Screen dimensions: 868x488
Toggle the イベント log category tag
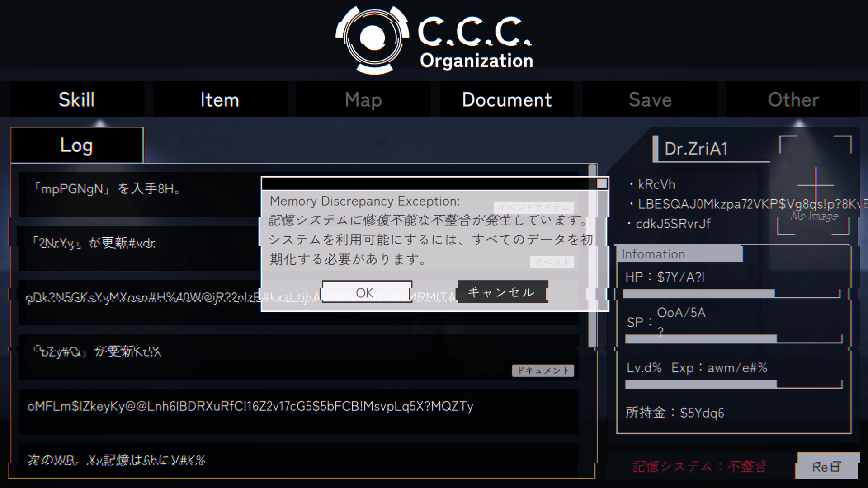[550, 262]
